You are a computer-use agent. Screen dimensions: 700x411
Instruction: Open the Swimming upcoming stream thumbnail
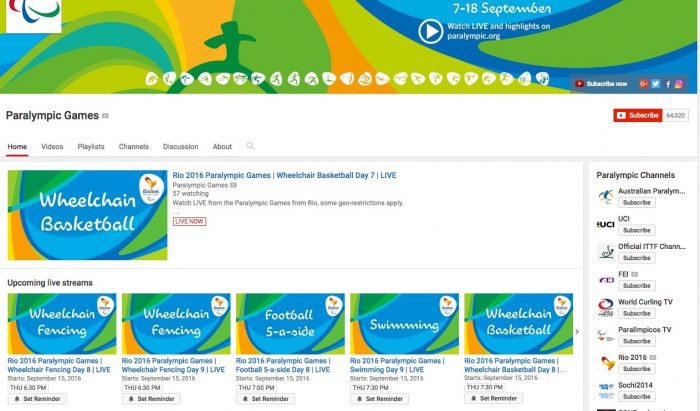(404, 324)
